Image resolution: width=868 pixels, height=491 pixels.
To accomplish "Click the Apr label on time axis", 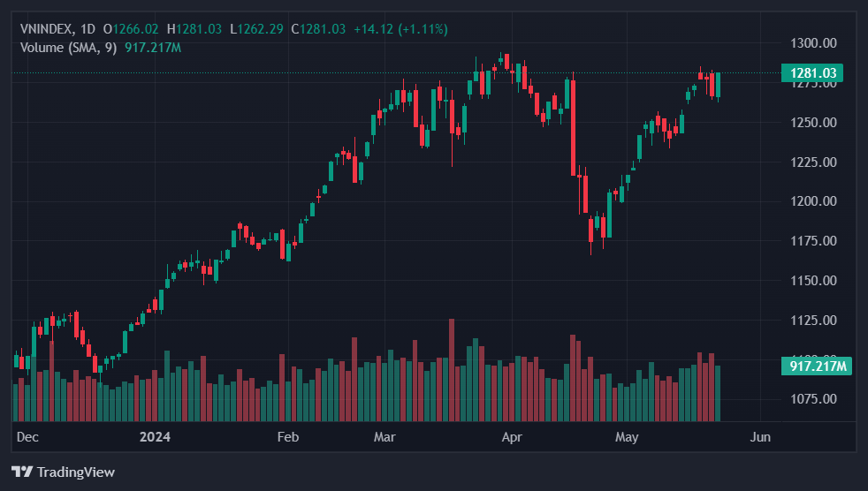I will [x=510, y=436].
